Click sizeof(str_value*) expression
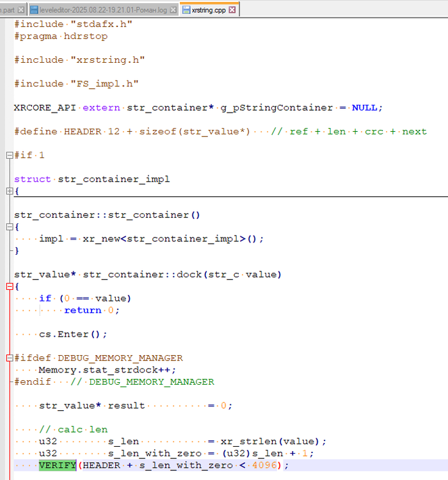 [195, 132]
